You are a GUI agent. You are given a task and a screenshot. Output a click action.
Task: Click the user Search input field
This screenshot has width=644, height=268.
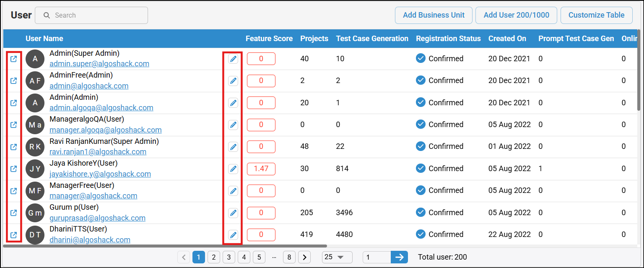click(96, 16)
